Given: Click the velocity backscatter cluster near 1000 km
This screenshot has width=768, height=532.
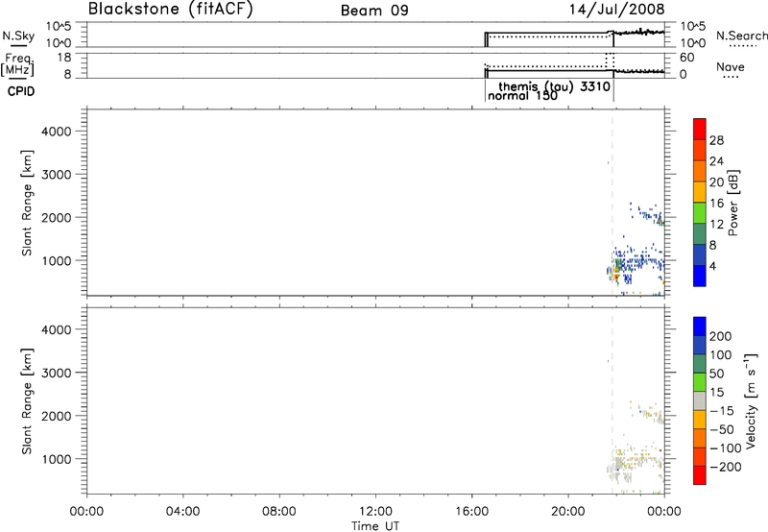Looking at the screenshot, I should (636, 463).
